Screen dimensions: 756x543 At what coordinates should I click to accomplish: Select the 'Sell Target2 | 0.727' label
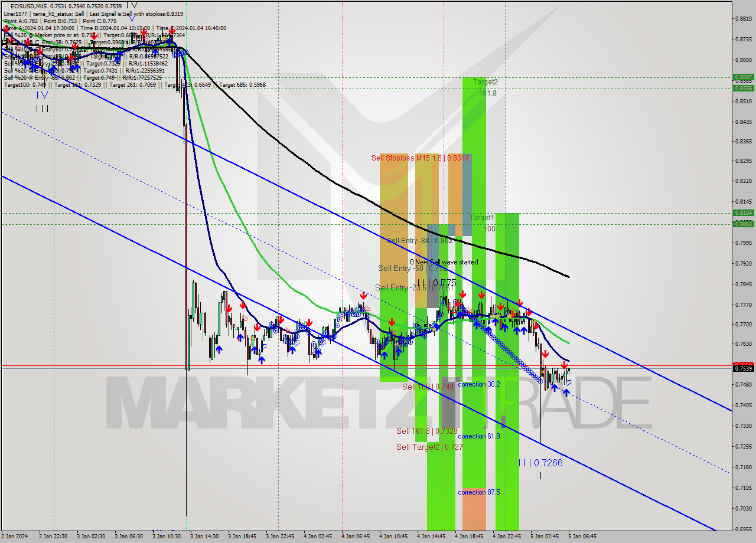(429, 447)
